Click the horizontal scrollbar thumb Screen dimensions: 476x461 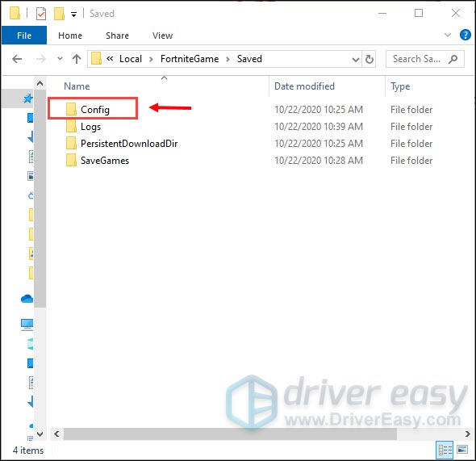230,434
